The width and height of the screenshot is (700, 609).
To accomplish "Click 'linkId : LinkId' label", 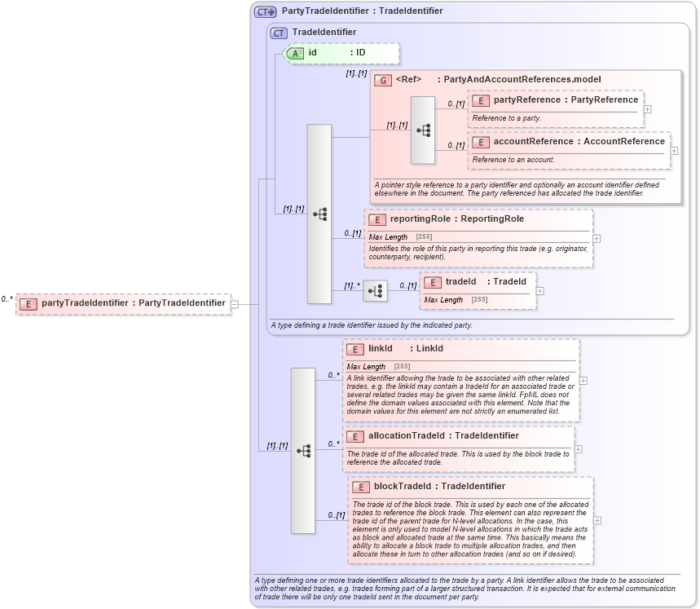I will click(405, 349).
